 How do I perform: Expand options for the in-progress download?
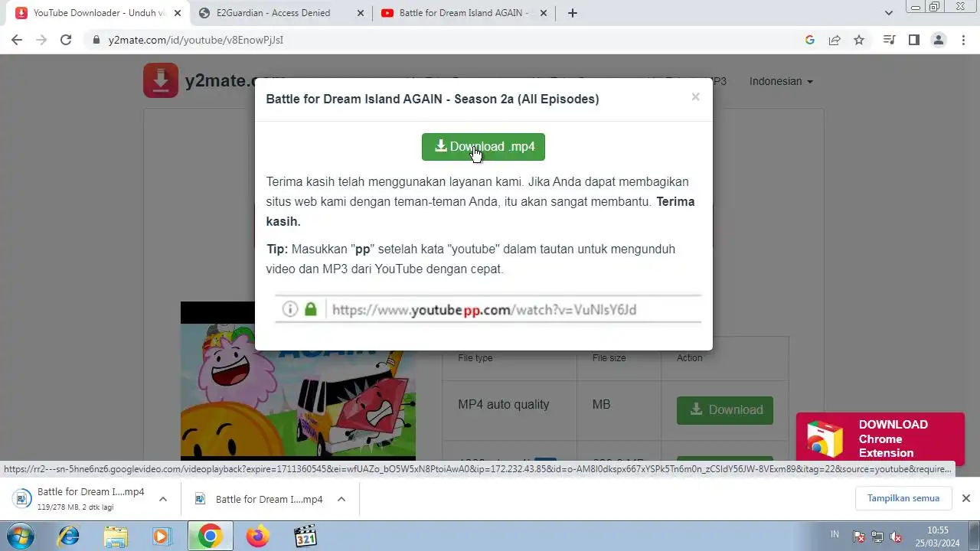(163, 499)
